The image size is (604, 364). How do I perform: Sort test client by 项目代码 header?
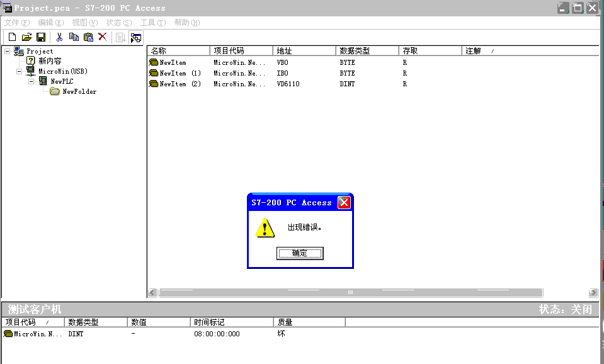tap(33, 322)
